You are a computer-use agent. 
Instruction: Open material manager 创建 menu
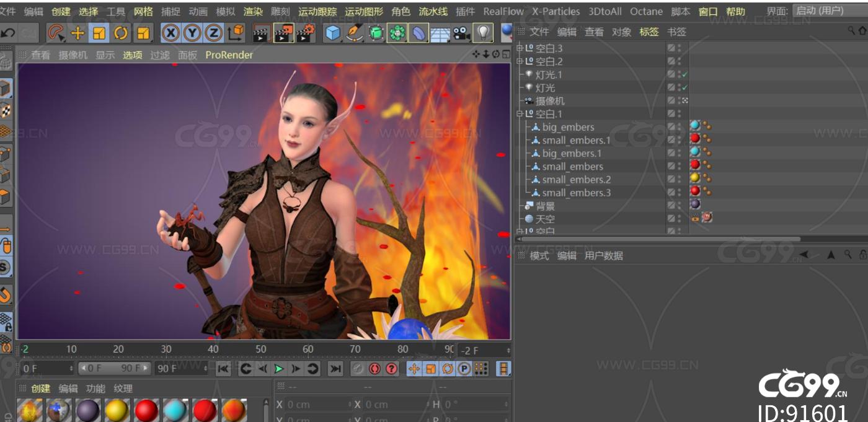point(41,389)
